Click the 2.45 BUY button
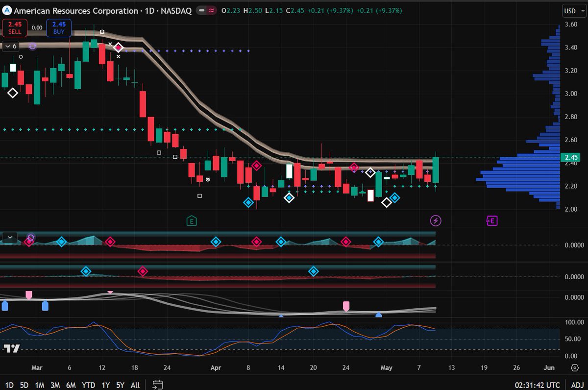588x390 pixels. tap(59, 27)
